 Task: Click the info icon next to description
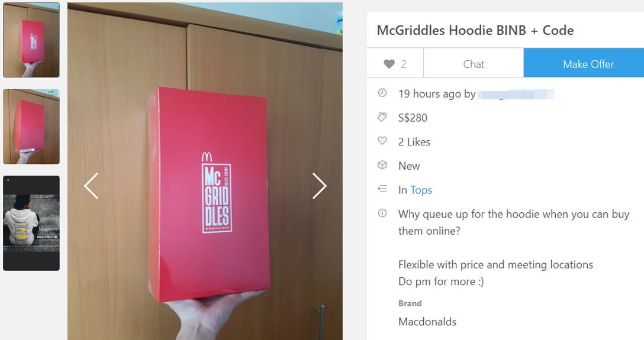[x=382, y=213]
